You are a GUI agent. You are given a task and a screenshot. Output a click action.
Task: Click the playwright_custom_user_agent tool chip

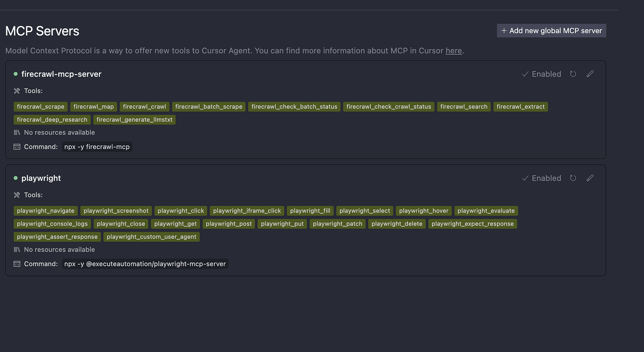click(x=151, y=237)
